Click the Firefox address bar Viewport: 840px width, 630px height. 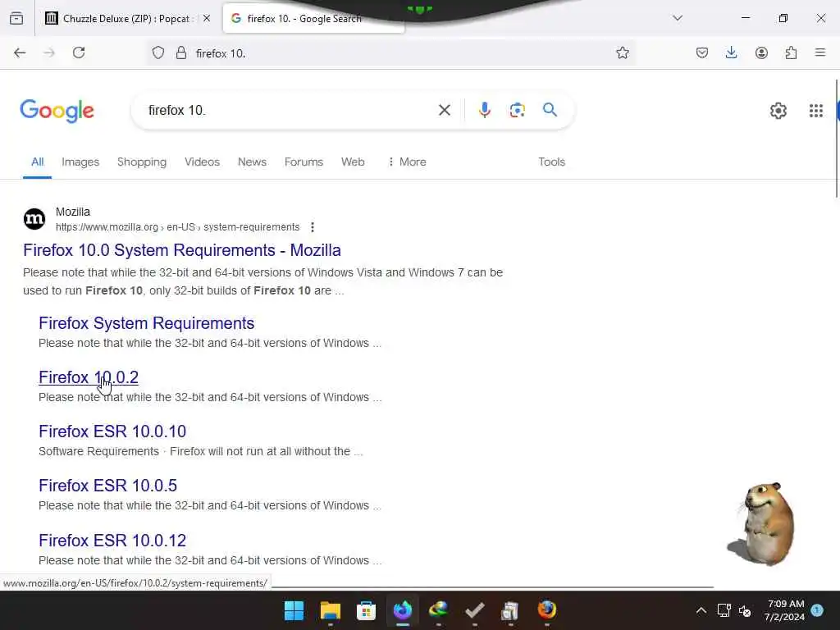tap(391, 53)
